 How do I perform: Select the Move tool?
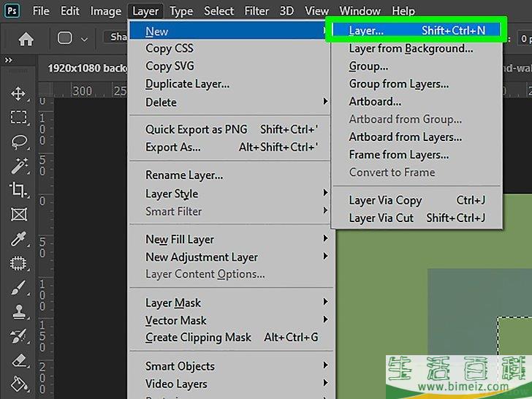pos(18,94)
